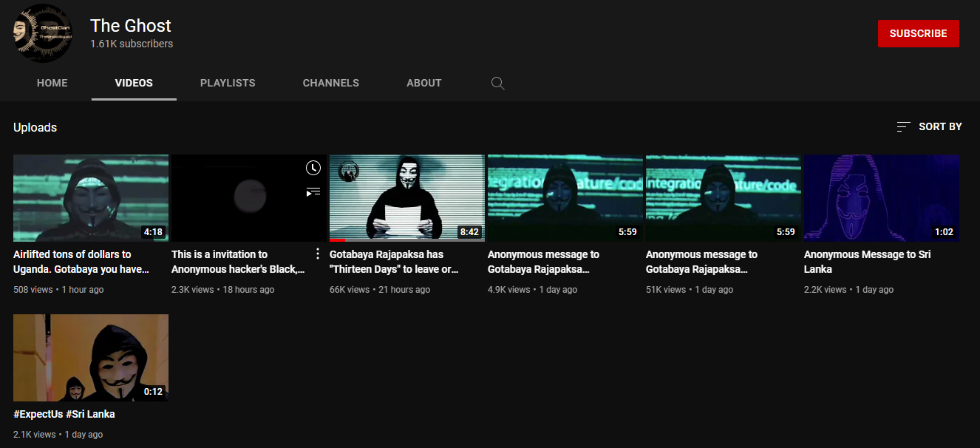
Task: Open the PLAYLISTS tab
Action: click(x=228, y=83)
